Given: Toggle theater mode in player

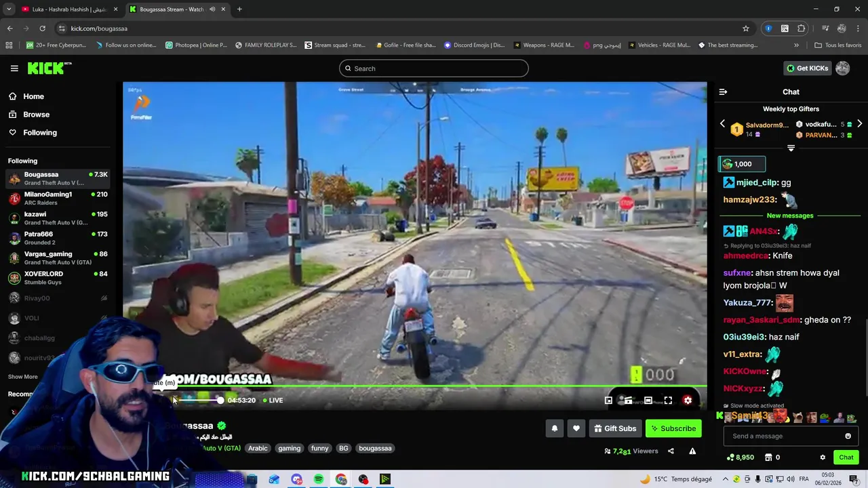Looking at the screenshot, I should pos(648,401).
